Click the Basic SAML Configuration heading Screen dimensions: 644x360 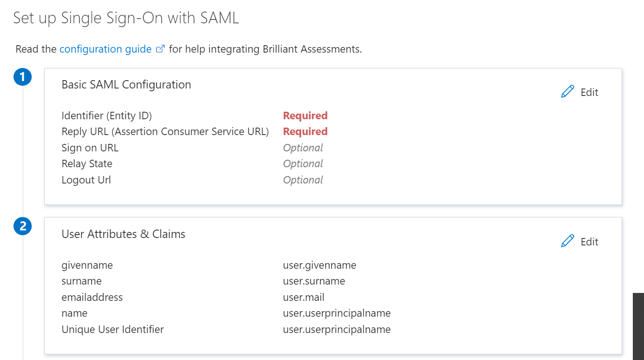pyautogui.click(x=126, y=84)
